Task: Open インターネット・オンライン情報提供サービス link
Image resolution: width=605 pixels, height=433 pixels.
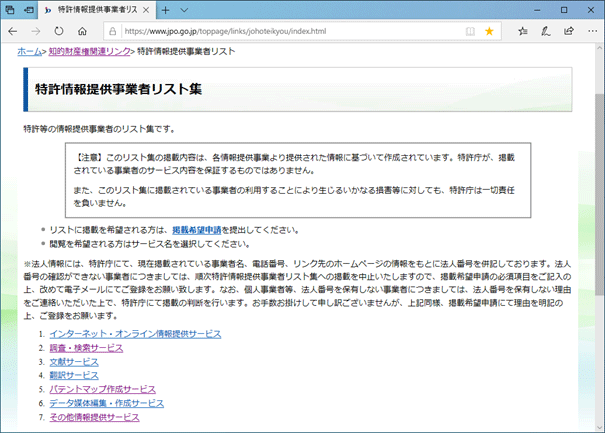Action: coord(135,334)
